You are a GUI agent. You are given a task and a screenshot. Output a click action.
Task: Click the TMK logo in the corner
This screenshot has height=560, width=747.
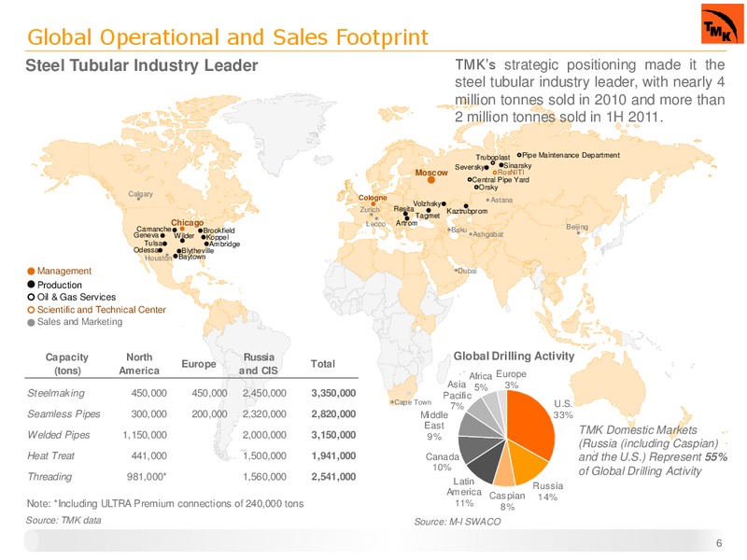[722, 23]
